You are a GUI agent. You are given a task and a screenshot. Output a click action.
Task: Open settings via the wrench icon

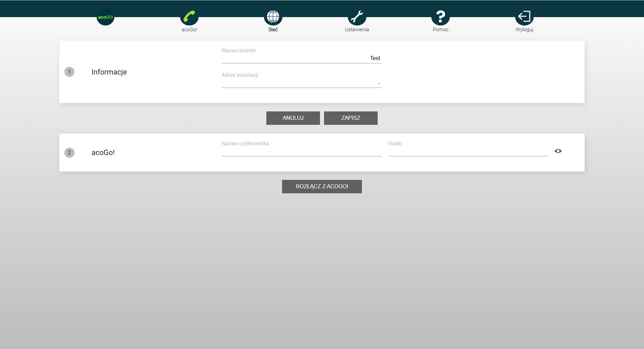click(x=357, y=16)
